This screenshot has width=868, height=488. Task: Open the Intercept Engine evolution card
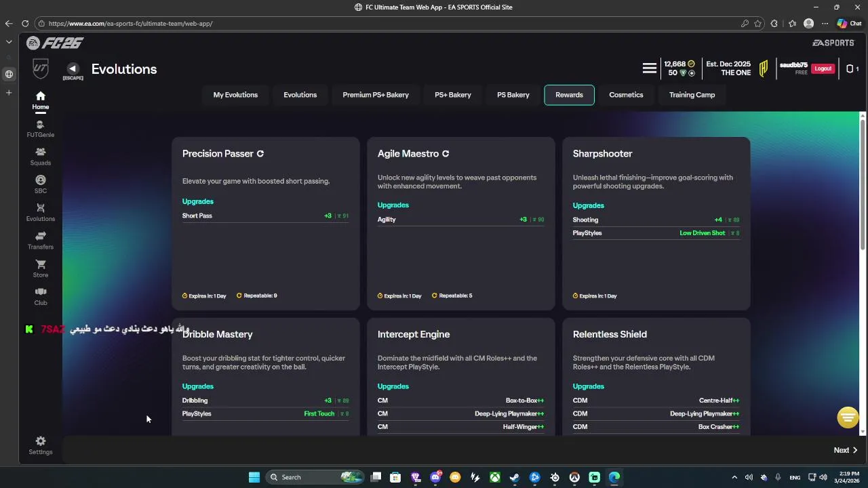pyautogui.click(x=461, y=377)
